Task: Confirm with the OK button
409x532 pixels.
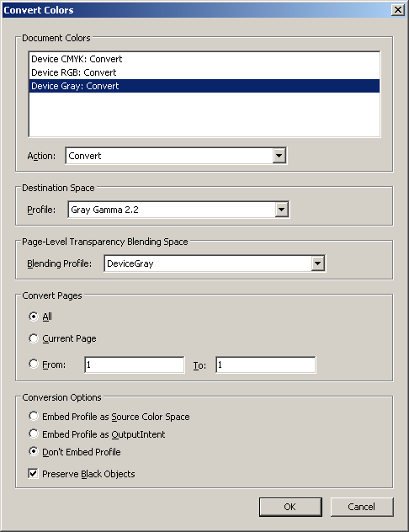Action: [290, 507]
